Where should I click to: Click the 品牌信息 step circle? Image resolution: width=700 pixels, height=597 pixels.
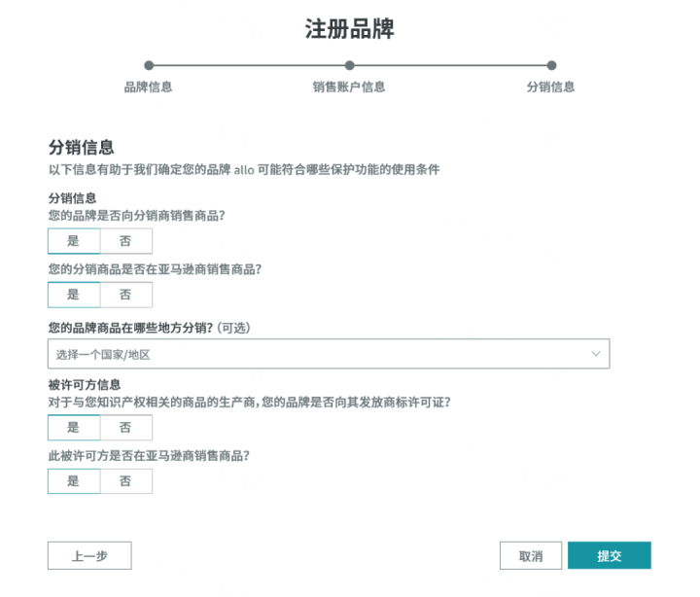pyautogui.click(x=149, y=66)
